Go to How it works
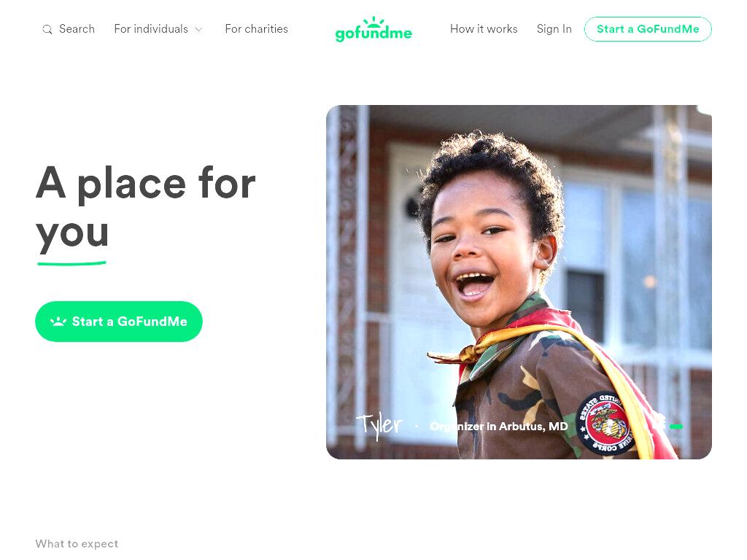Image resolution: width=747 pixels, height=560 pixels. (x=484, y=29)
